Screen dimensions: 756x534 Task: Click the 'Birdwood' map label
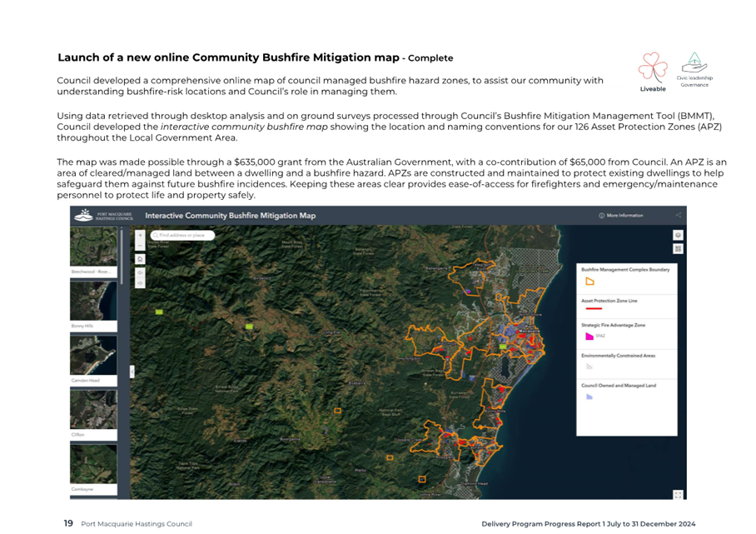pos(261,278)
